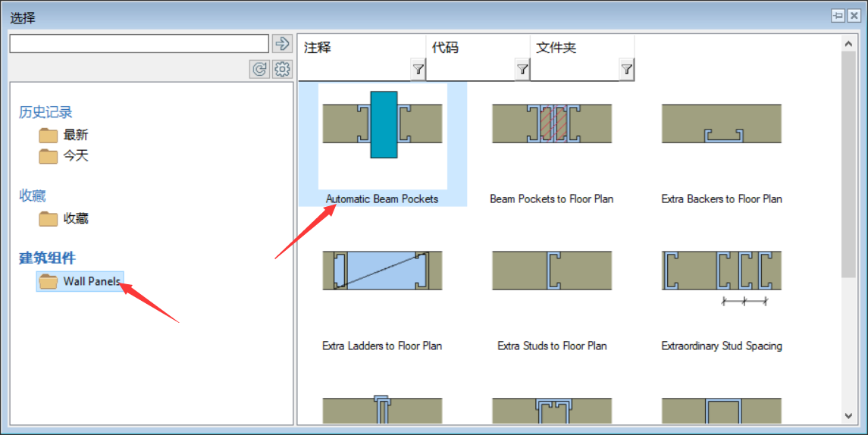Click the scrollbar up arrow
The height and width of the screenshot is (435, 868).
(848, 43)
